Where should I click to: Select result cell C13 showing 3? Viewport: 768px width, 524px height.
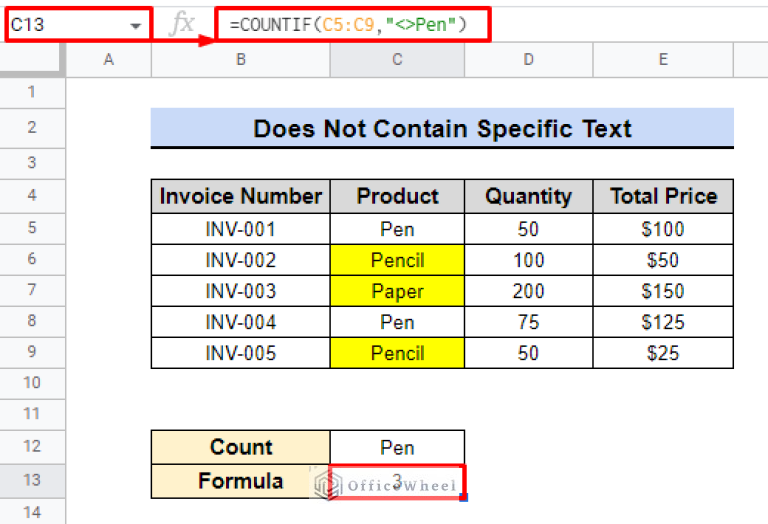[x=397, y=482]
